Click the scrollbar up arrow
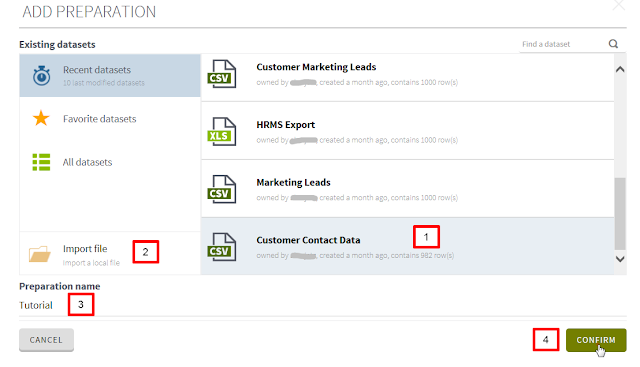The image size is (640, 367). point(620,70)
